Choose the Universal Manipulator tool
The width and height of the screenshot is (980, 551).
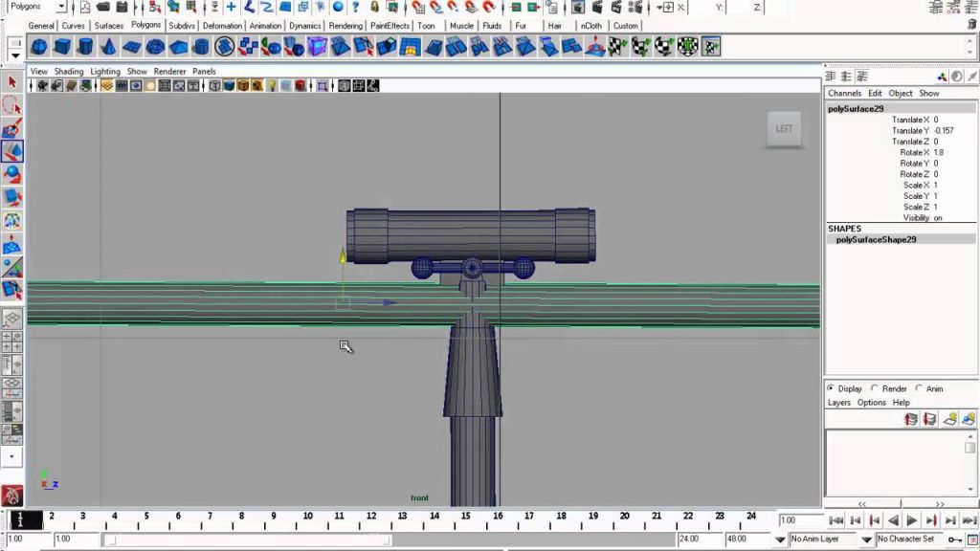coord(11,221)
